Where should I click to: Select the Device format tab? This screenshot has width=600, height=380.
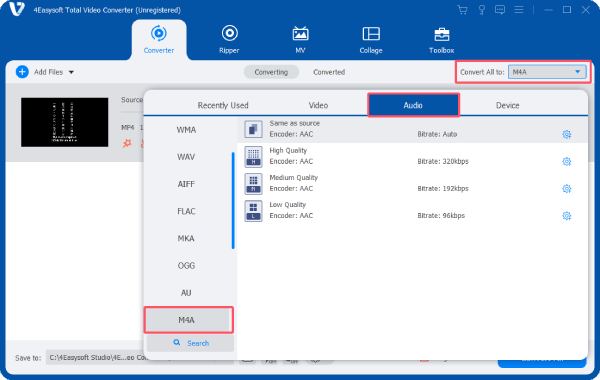(x=507, y=105)
